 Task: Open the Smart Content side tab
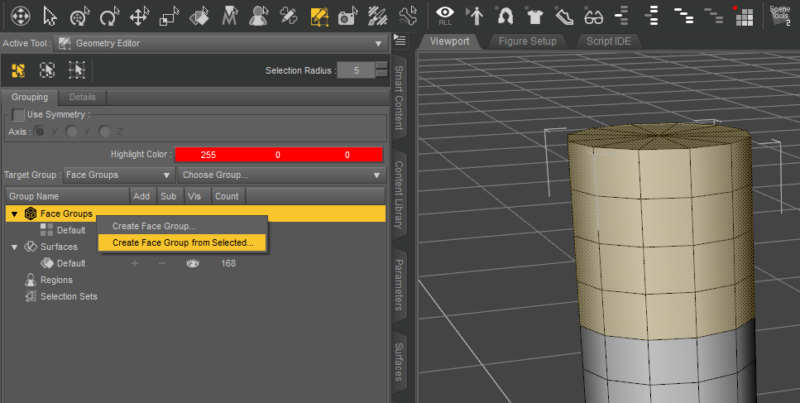coord(398,97)
